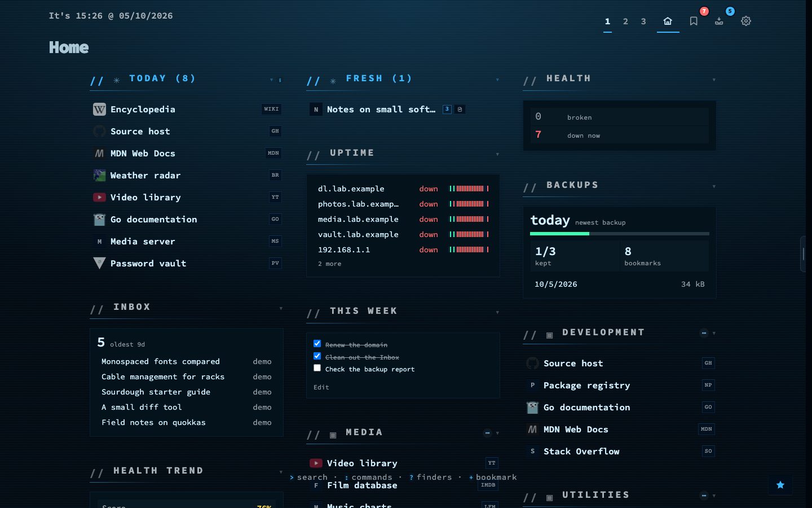The image size is (812, 508).
Task: Click the 7 down now health row
Action: coord(620,135)
